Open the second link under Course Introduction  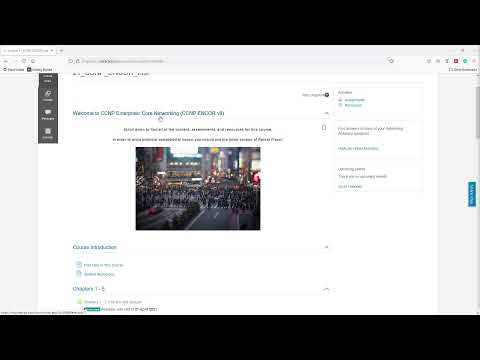pyautogui.click(x=99, y=274)
